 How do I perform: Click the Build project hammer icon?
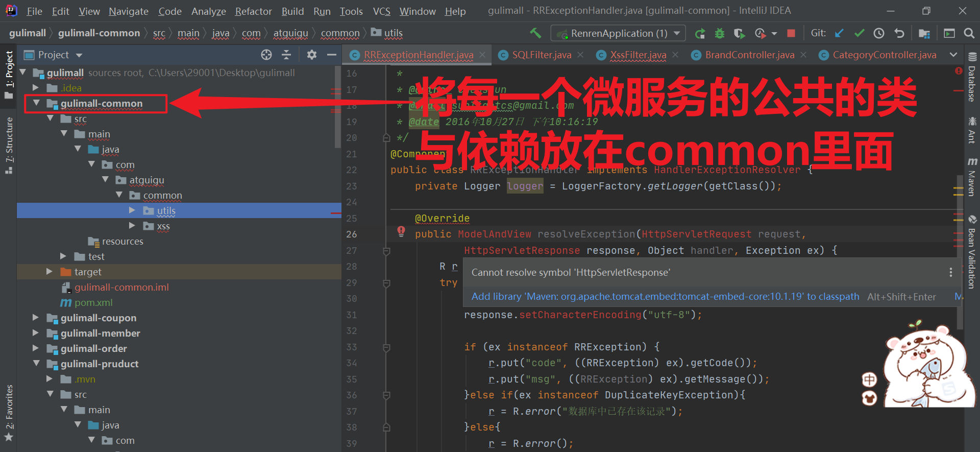tap(535, 33)
